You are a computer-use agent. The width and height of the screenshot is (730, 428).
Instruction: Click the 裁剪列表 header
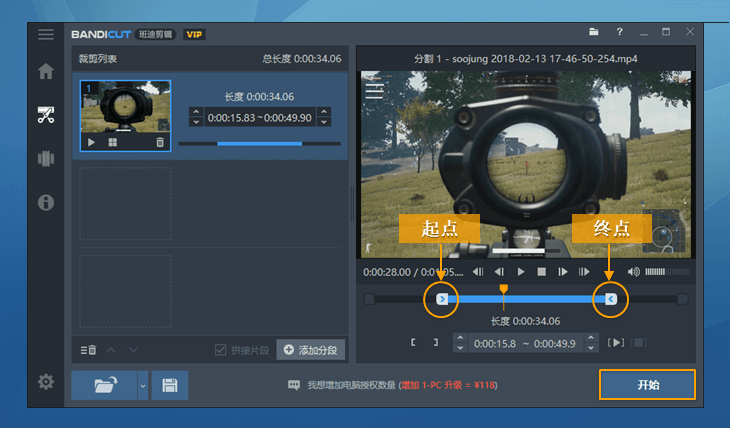coord(97,59)
